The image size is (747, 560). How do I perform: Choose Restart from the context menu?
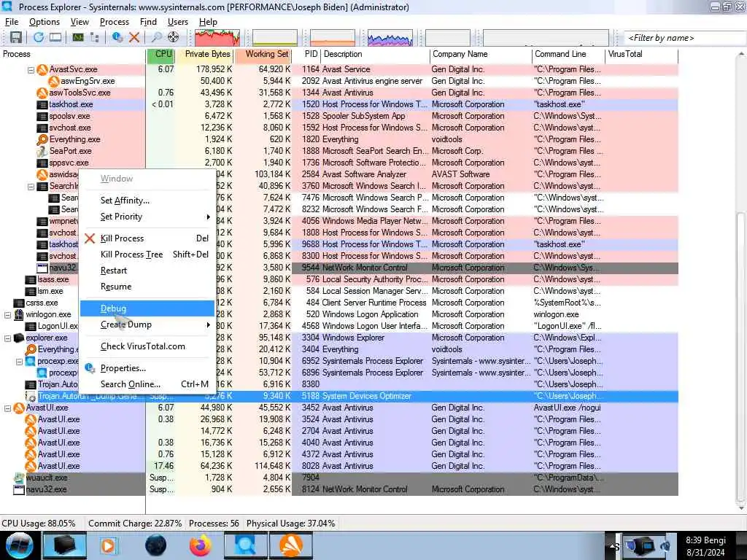[147, 271]
